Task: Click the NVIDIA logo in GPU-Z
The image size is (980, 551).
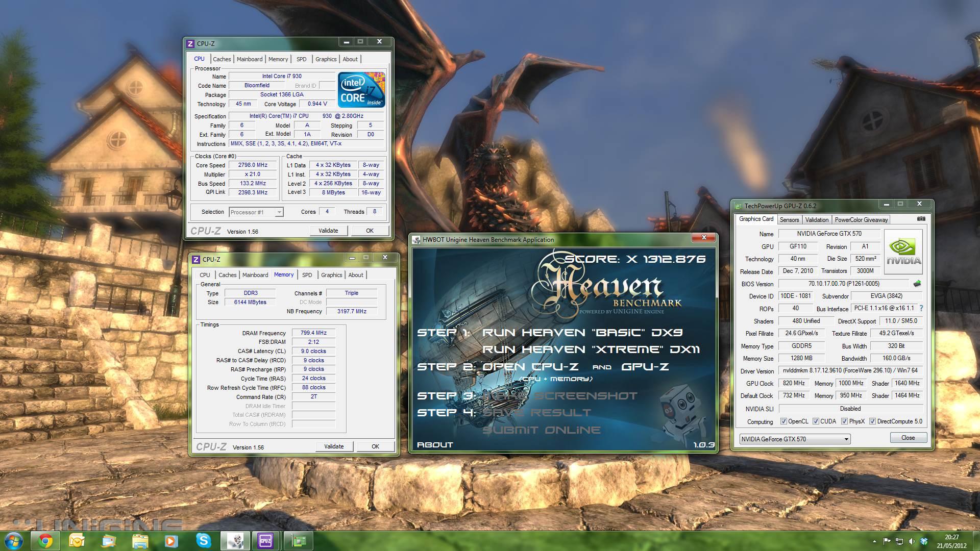Action: [x=903, y=252]
